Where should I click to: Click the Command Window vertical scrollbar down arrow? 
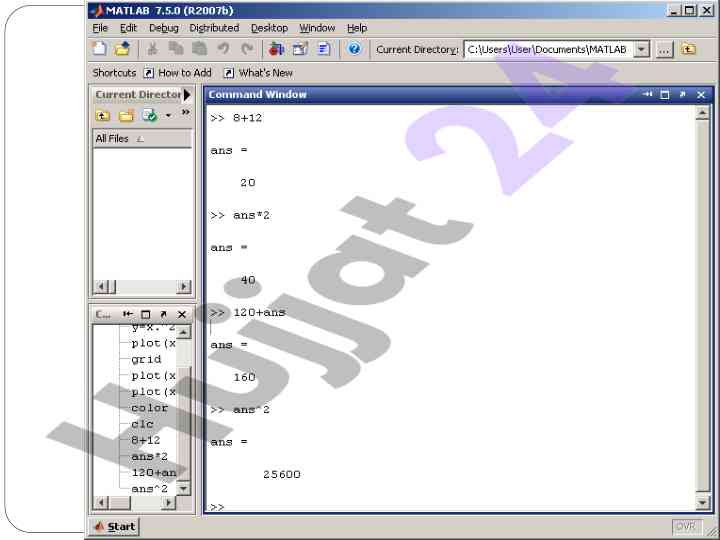point(703,503)
